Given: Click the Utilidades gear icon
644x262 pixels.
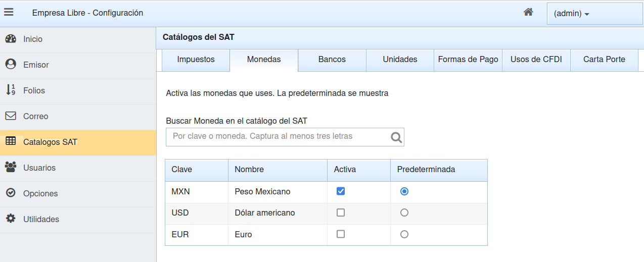Looking at the screenshot, I should [11, 219].
